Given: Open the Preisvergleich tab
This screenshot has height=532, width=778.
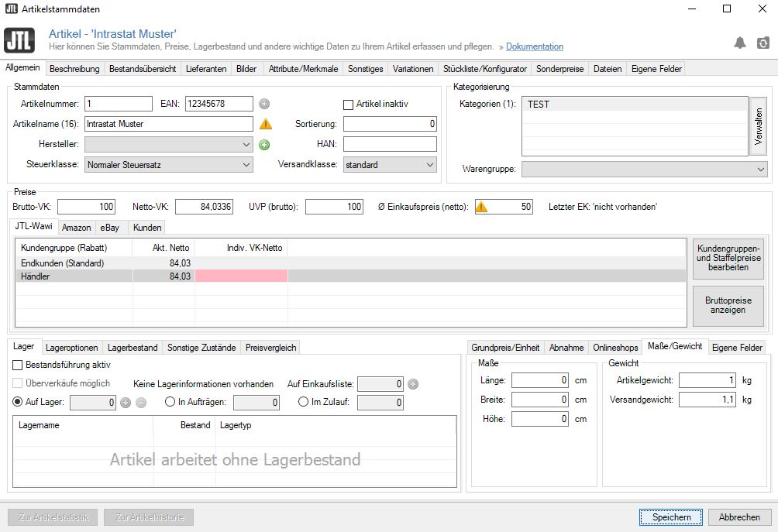Looking at the screenshot, I should 271,348.
